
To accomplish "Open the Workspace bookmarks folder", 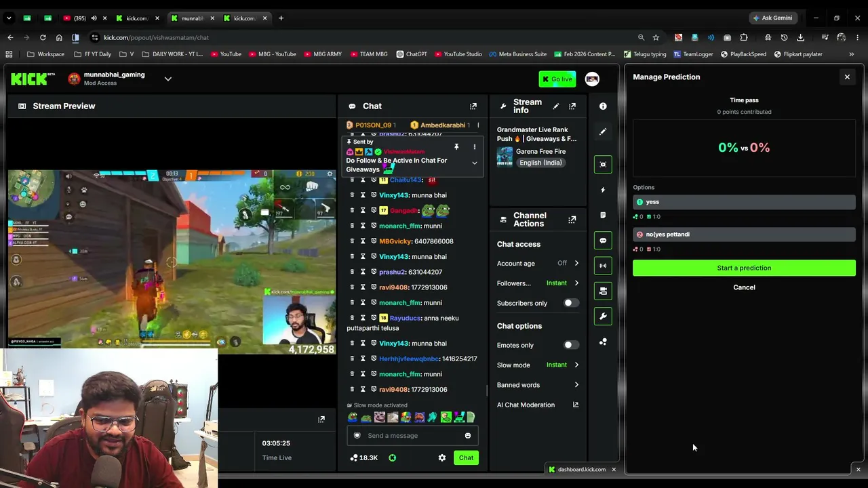I will (46, 54).
